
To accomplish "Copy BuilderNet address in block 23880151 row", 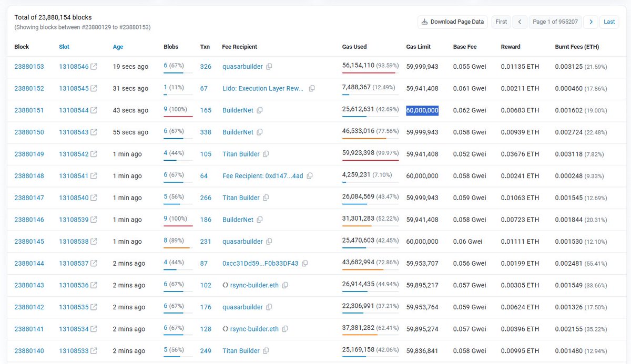I will click(x=259, y=110).
